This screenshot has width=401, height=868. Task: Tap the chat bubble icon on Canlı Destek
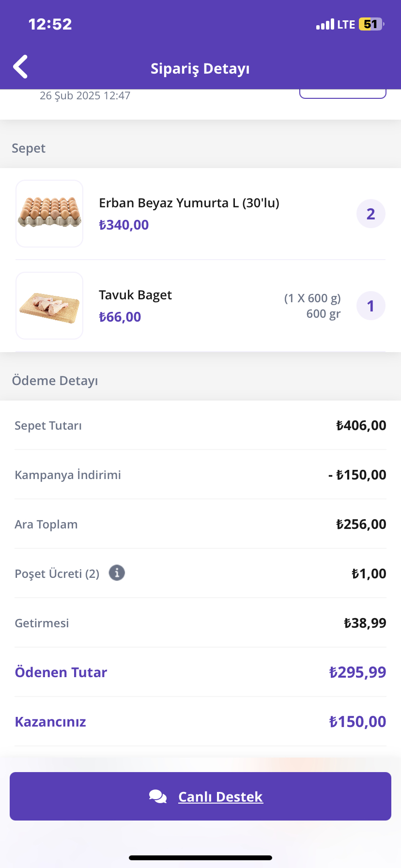pos(158,796)
